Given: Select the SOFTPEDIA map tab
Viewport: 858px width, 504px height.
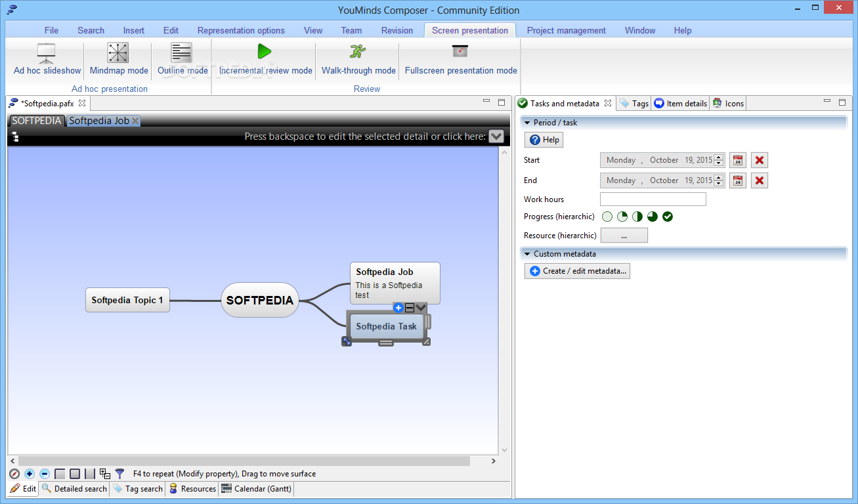Looking at the screenshot, I should coord(37,121).
